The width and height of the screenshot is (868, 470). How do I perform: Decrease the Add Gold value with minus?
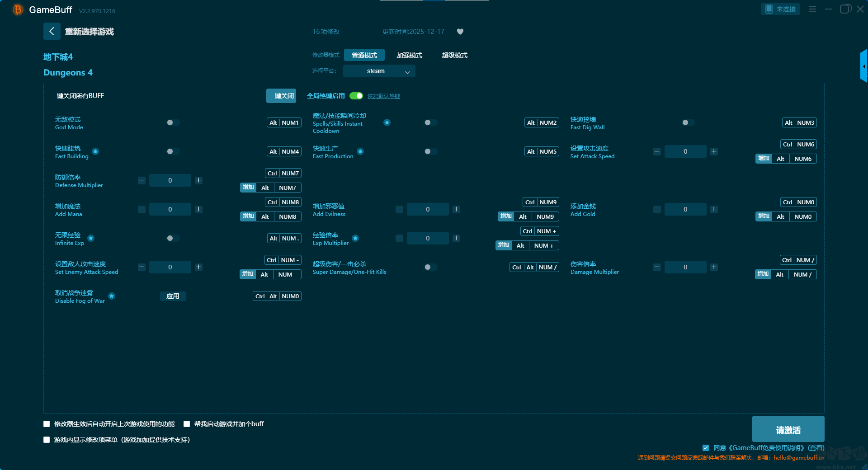(x=657, y=209)
